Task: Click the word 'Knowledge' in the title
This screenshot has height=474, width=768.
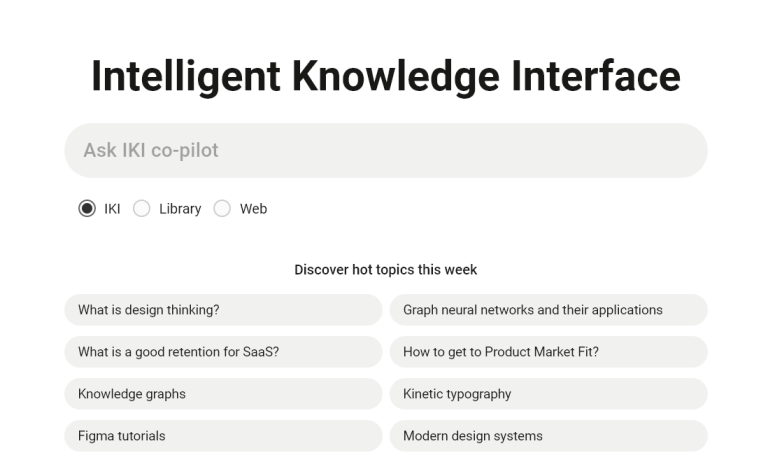Action: (x=396, y=76)
